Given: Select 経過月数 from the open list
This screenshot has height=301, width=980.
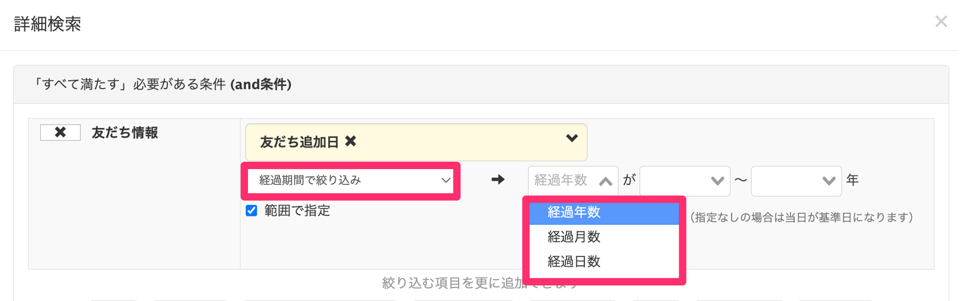Looking at the screenshot, I should point(574,237).
